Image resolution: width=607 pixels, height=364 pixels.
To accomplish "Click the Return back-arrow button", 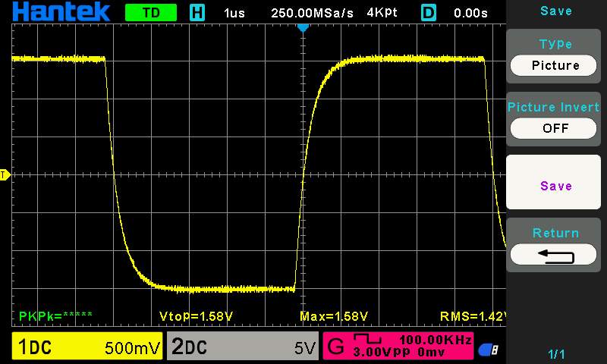I will click(x=554, y=255).
